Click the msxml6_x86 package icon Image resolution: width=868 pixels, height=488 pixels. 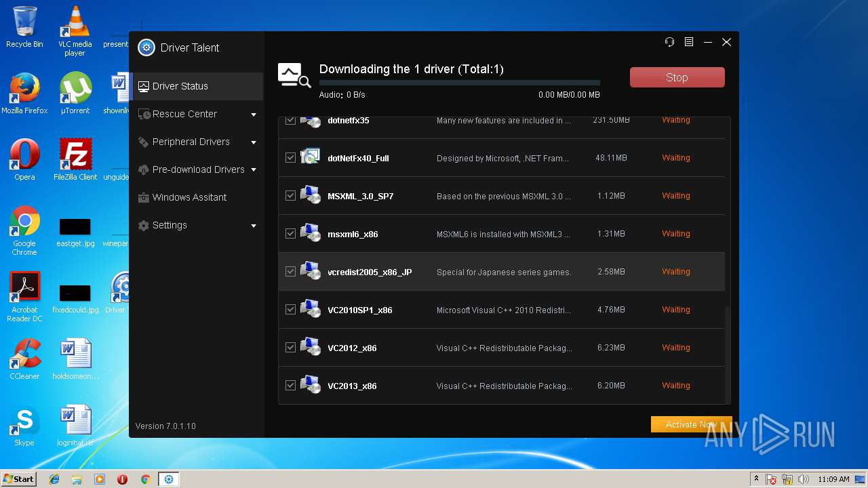click(310, 233)
